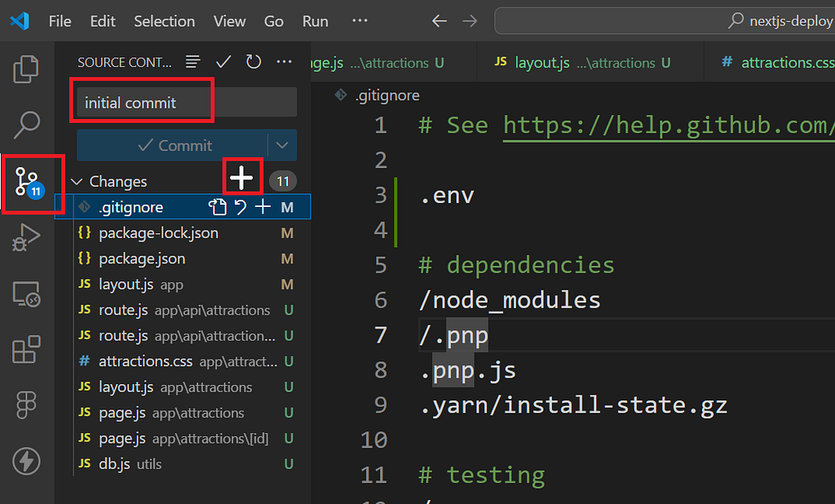Image resolution: width=835 pixels, height=504 pixels.
Task: Select package.json in Changes
Action: tap(183, 259)
